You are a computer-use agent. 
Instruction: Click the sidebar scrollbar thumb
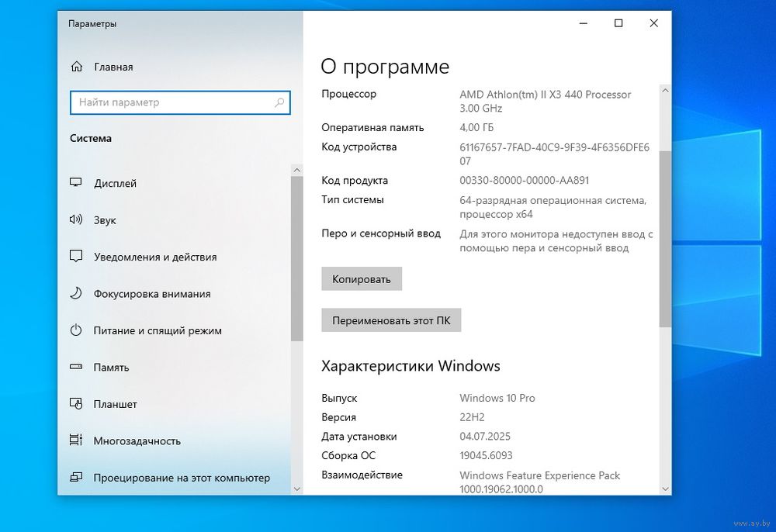click(297, 258)
